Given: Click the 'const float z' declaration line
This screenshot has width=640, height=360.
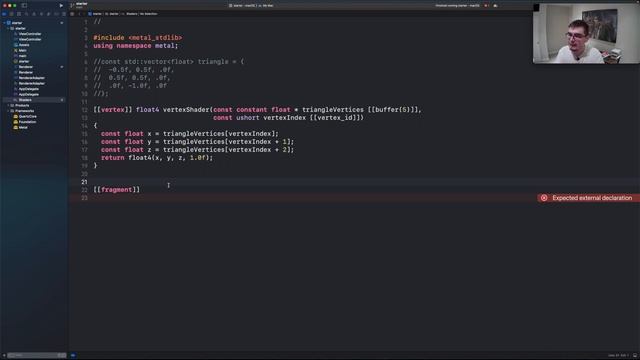Looking at the screenshot, I should 198,150.
